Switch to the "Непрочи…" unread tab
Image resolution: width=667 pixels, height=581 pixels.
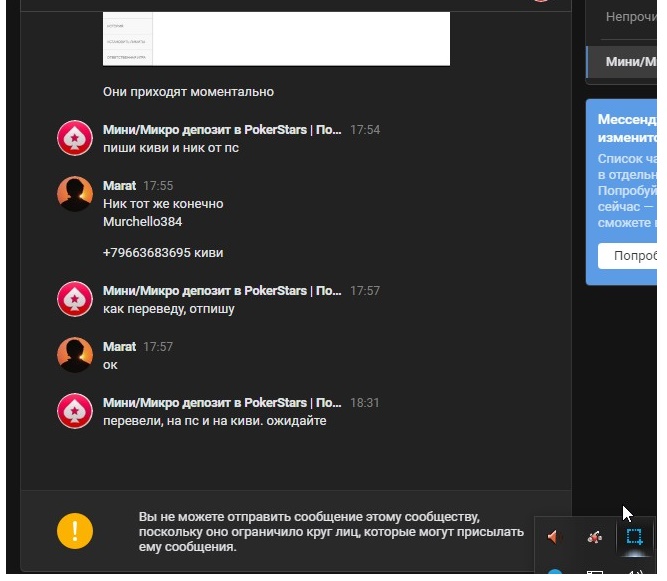click(x=631, y=17)
